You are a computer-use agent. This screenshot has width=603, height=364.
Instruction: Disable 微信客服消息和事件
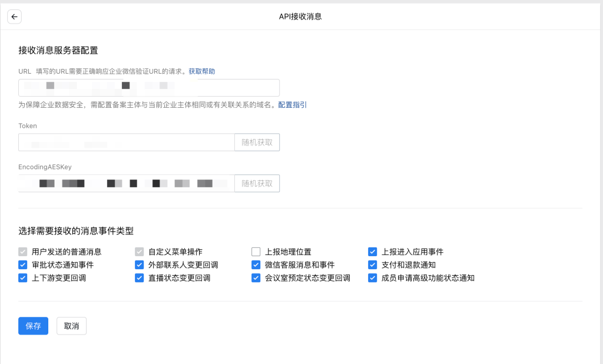tap(256, 264)
